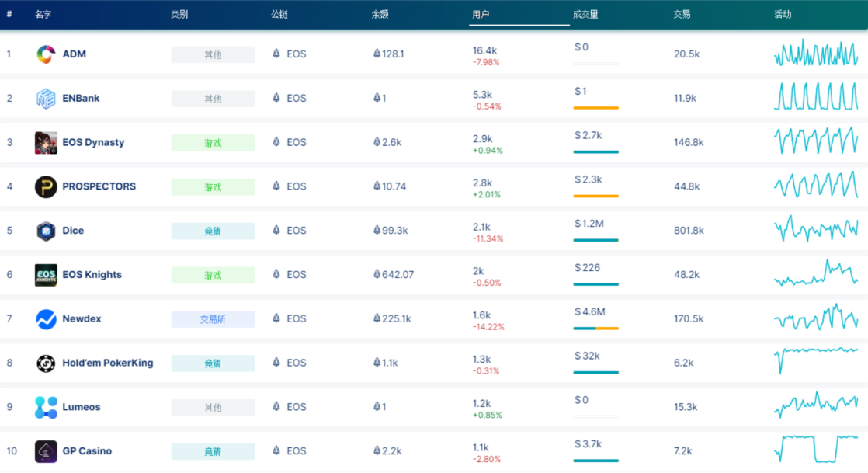The width and height of the screenshot is (868, 473).
Task: Click the Newdex volume progress bar
Action: click(595, 329)
